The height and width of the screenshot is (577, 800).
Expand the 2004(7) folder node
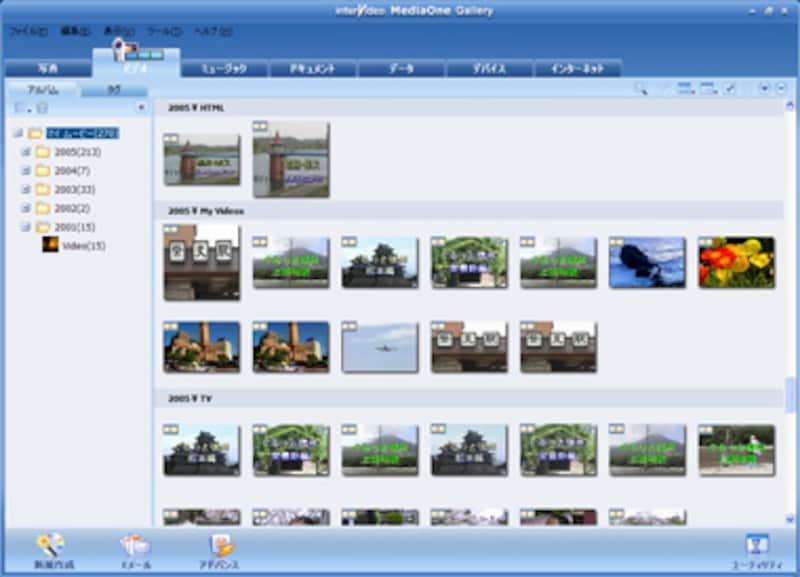tap(26, 171)
